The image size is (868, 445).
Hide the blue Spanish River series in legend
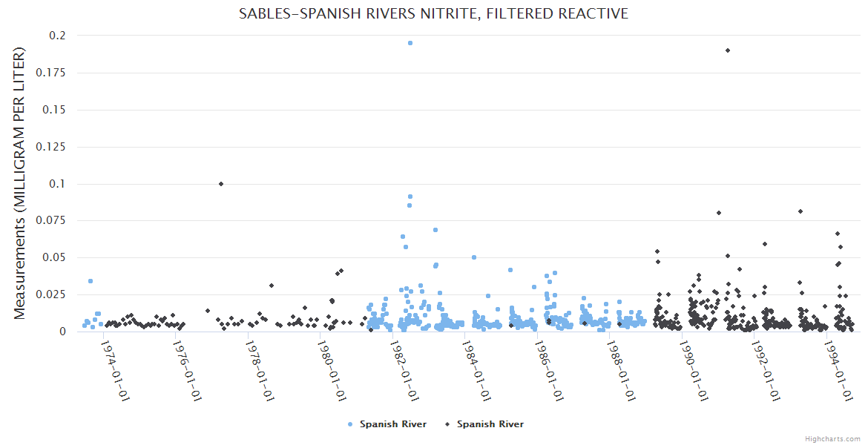pyautogui.click(x=392, y=424)
